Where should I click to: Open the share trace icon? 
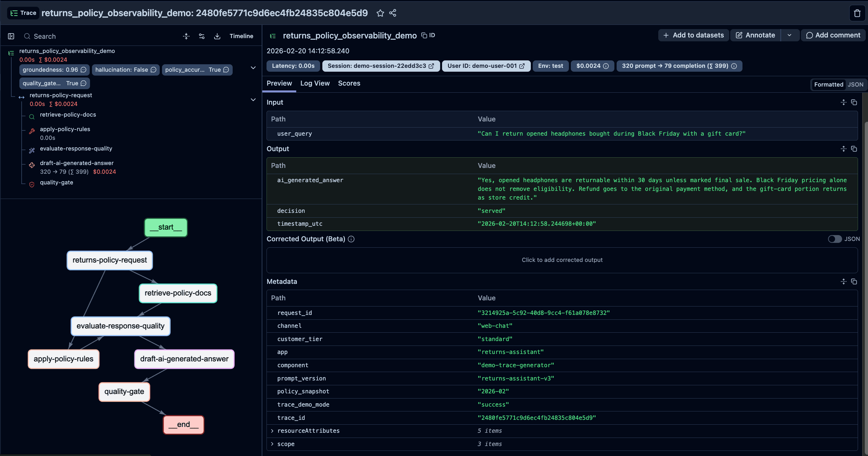393,13
